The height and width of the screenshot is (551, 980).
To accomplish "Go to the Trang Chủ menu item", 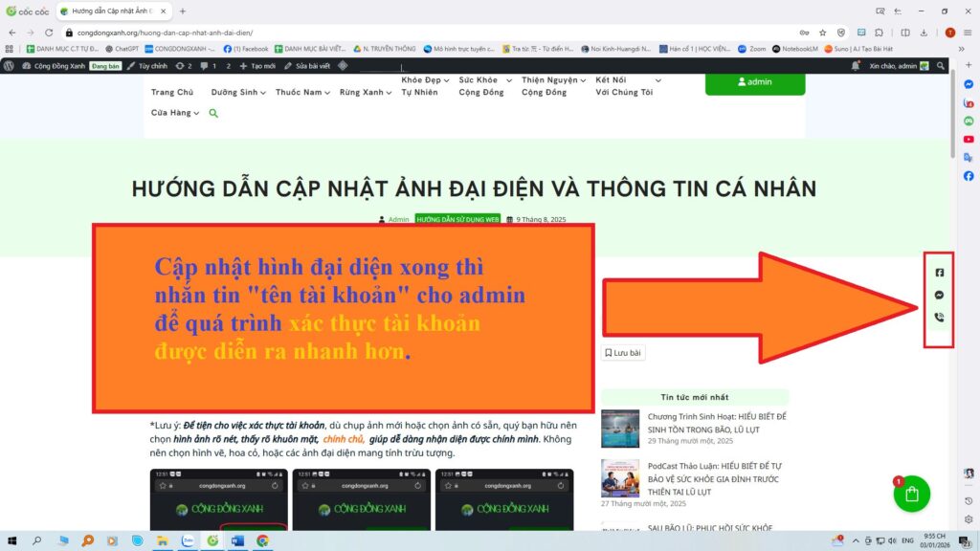I will pos(172,93).
